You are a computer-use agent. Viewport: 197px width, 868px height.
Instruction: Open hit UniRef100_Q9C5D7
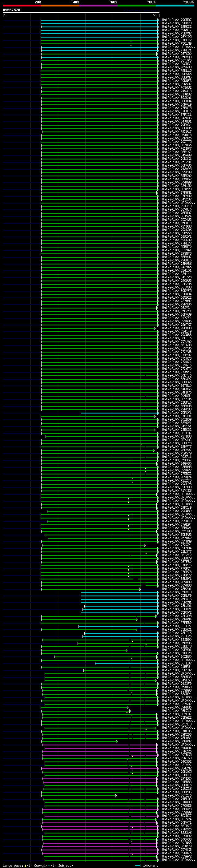point(177,20)
